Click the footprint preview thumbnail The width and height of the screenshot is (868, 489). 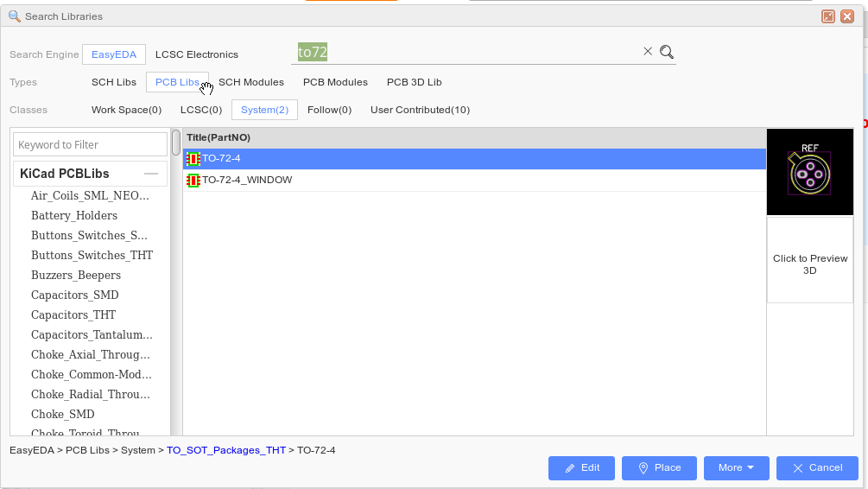coord(810,172)
